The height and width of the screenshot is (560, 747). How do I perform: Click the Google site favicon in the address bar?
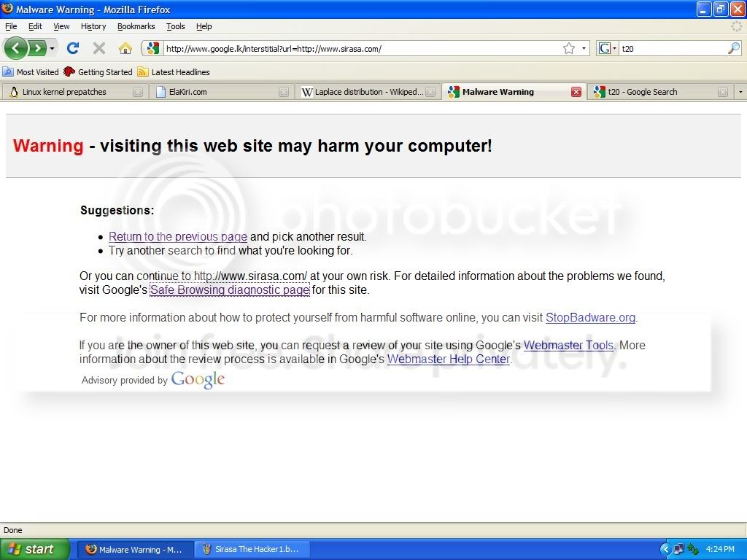(x=153, y=48)
